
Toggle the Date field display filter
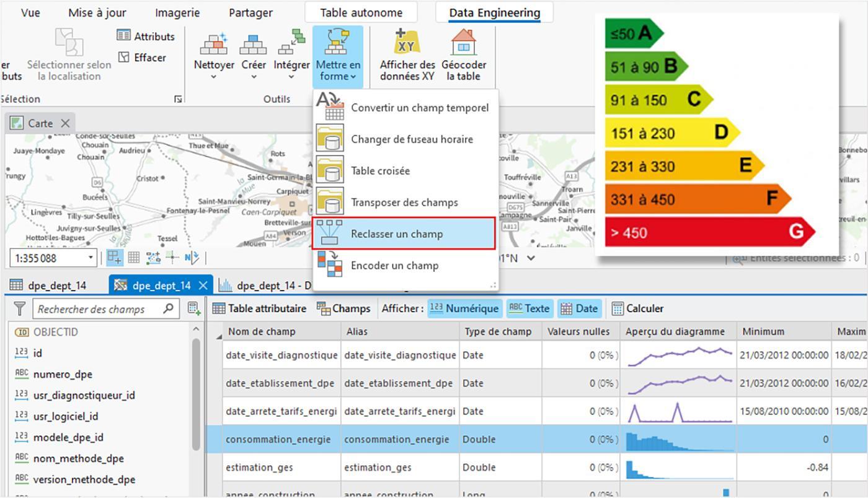coord(579,308)
